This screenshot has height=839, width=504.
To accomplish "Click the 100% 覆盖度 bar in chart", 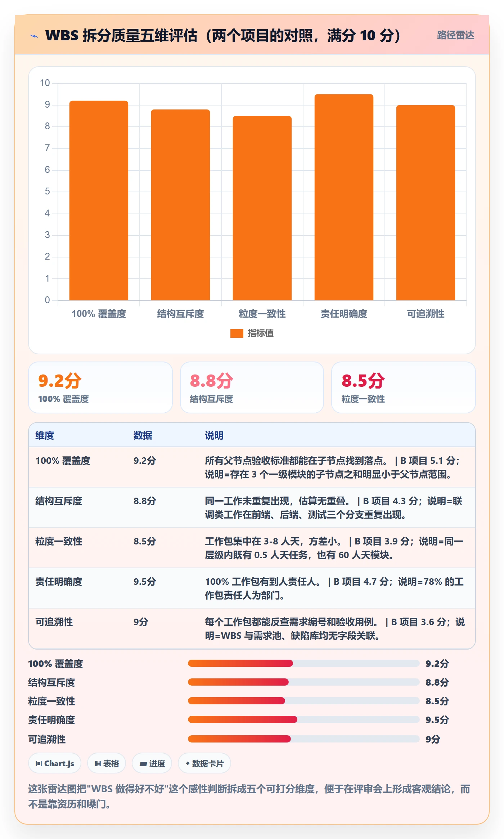I will point(99,200).
